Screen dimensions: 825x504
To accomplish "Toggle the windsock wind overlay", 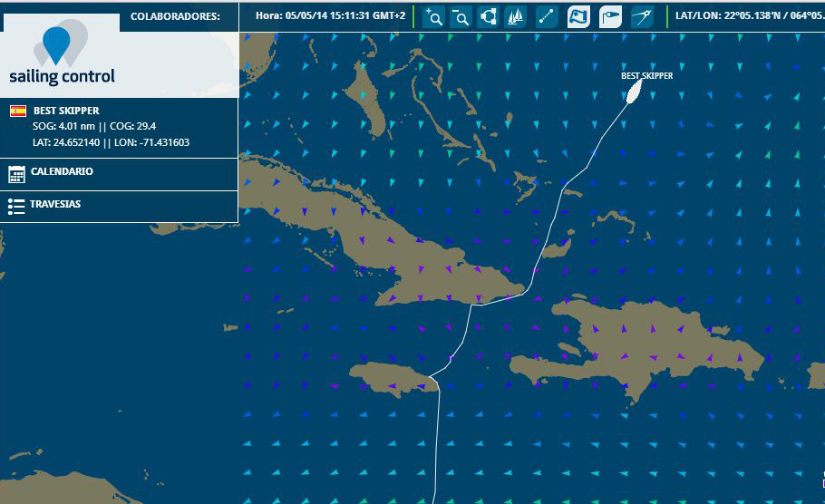I will [610, 16].
